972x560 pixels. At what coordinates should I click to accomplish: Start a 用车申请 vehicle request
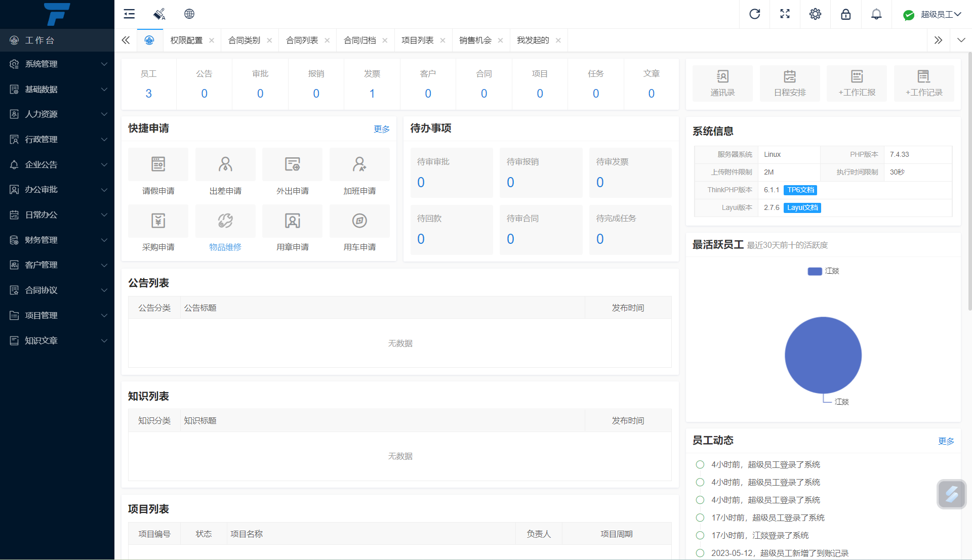coord(359,229)
